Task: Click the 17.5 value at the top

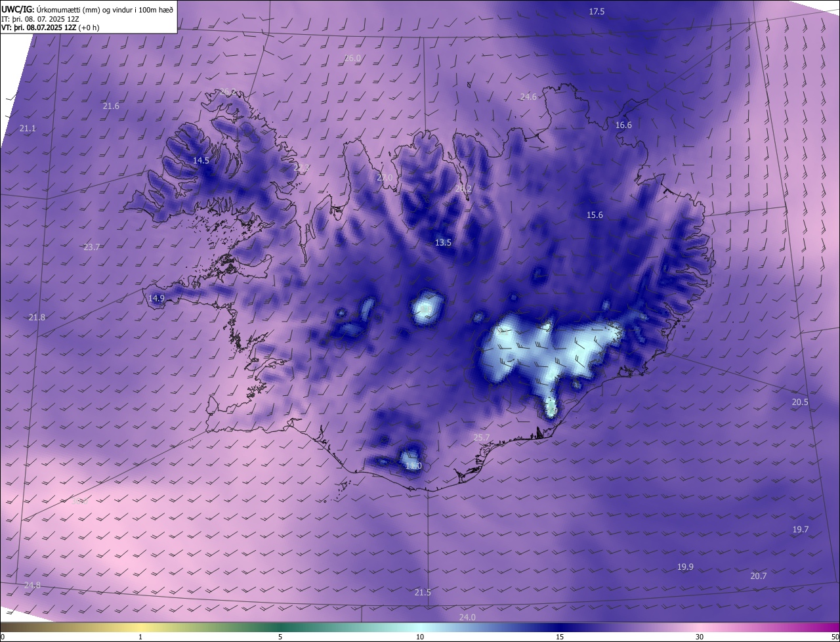Action: (597, 12)
